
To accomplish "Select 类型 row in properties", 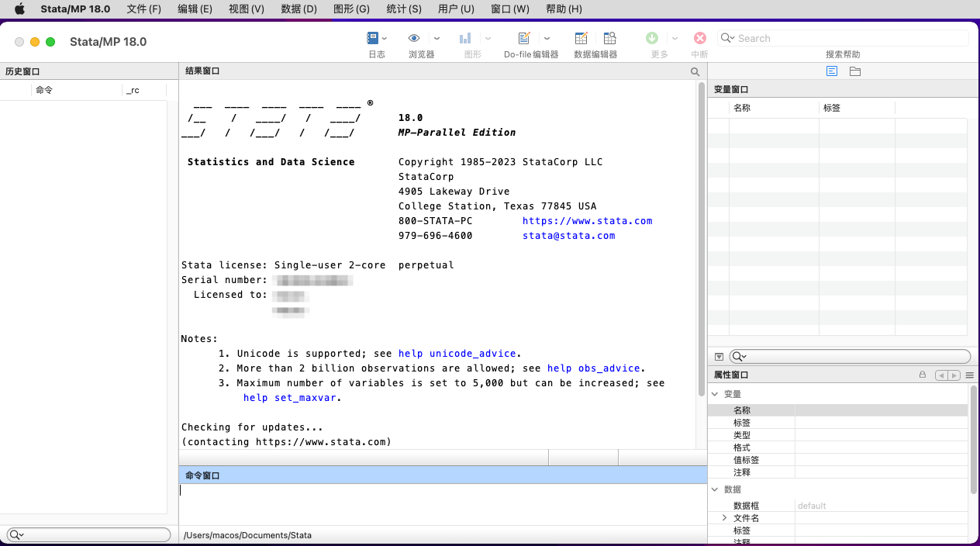I will [838, 435].
